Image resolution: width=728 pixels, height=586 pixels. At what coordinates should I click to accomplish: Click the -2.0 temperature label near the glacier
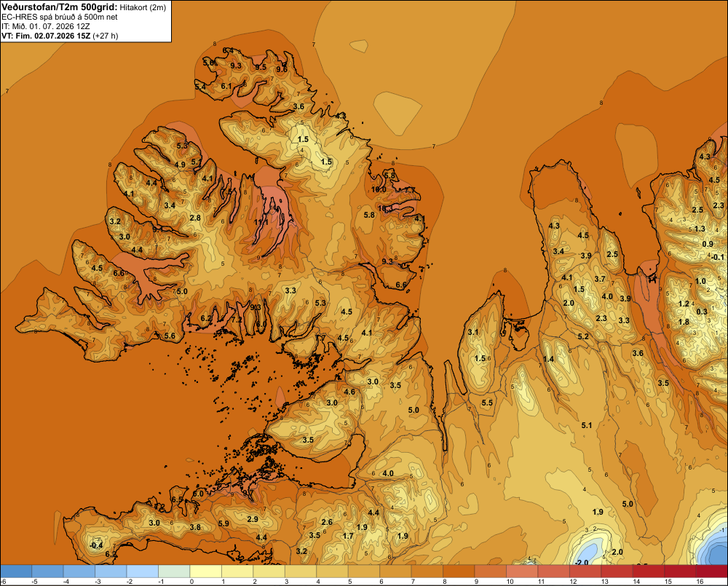(x=581, y=562)
